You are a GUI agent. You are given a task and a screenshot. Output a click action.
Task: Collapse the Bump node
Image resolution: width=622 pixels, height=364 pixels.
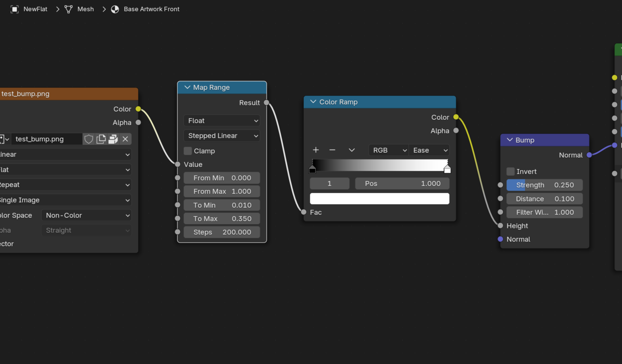point(510,140)
